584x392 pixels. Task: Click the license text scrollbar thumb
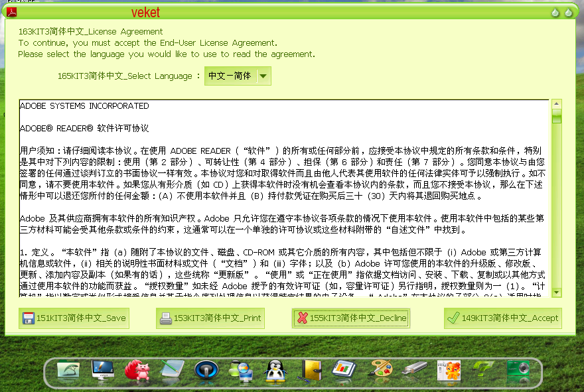[557, 116]
